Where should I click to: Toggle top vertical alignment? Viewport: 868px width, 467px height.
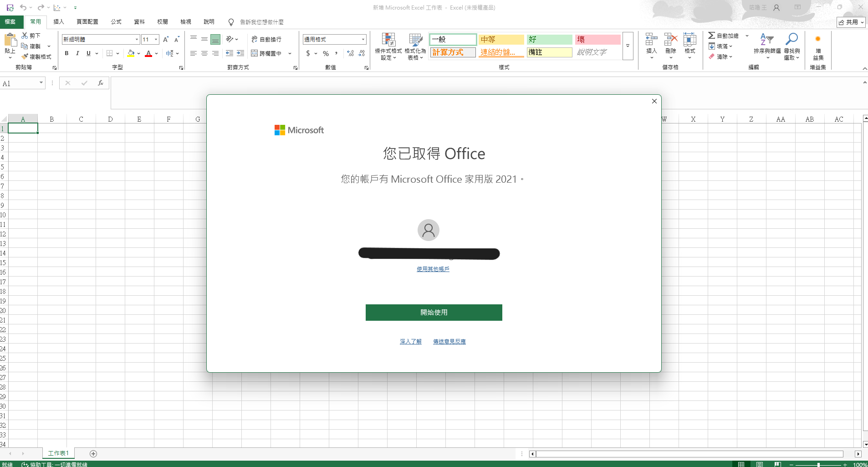click(194, 39)
